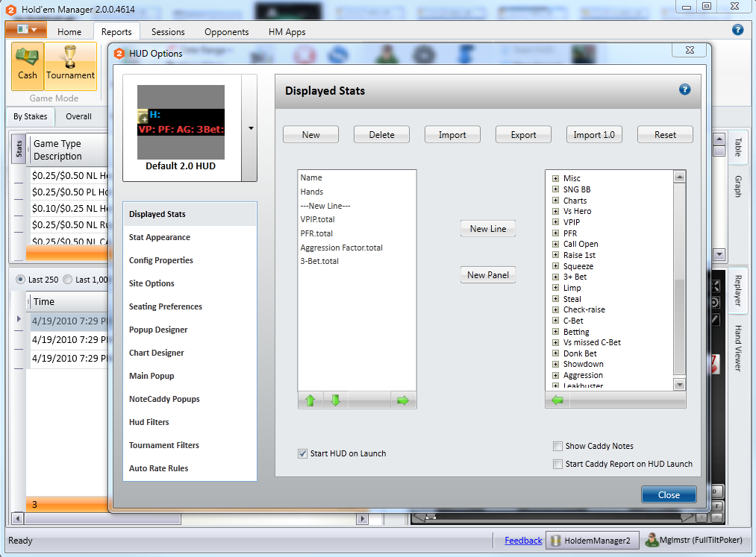The height and width of the screenshot is (557, 756).
Task: Expand the SNG BB stats node
Action: [x=555, y=189]
